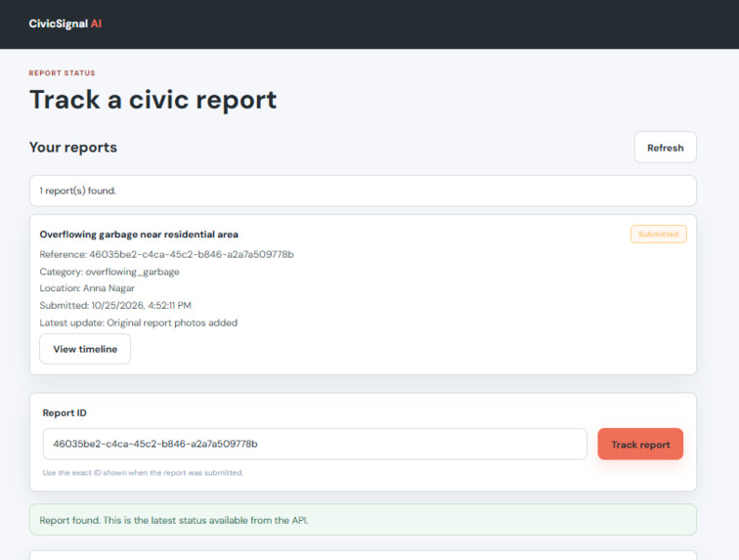
Task: Click the hint 'Use the exact ID shown'
Action: tap(143, 473)
